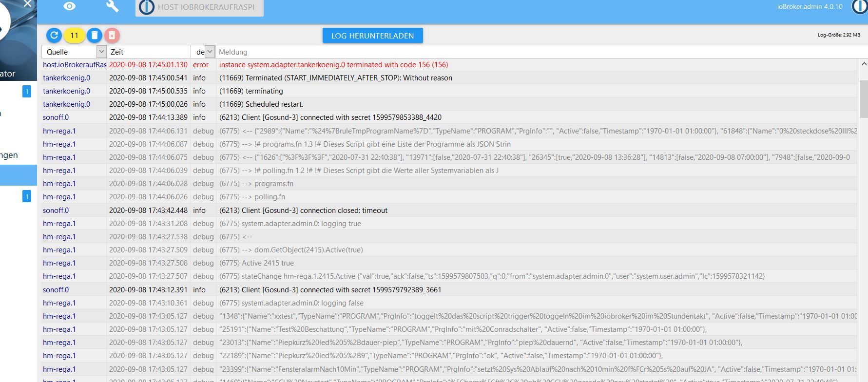868x382 pixels.
Task: Click hm-rega.1 source at 17:43:31.208
Action: pos(59,223)
